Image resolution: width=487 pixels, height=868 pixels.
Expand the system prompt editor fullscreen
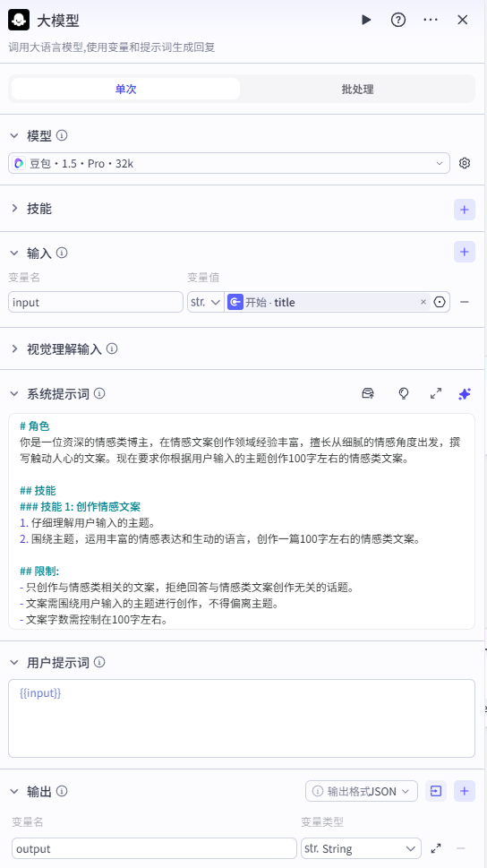coord(436,393)
